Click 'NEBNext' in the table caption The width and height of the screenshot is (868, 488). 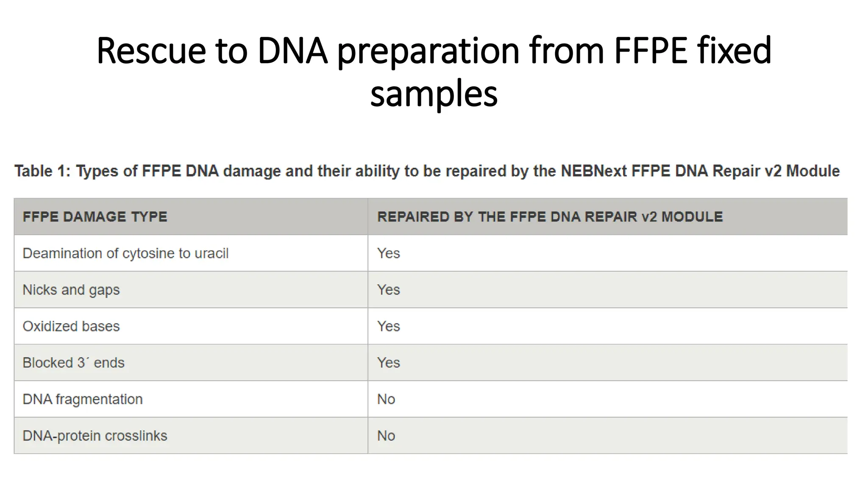coord(593,171)
